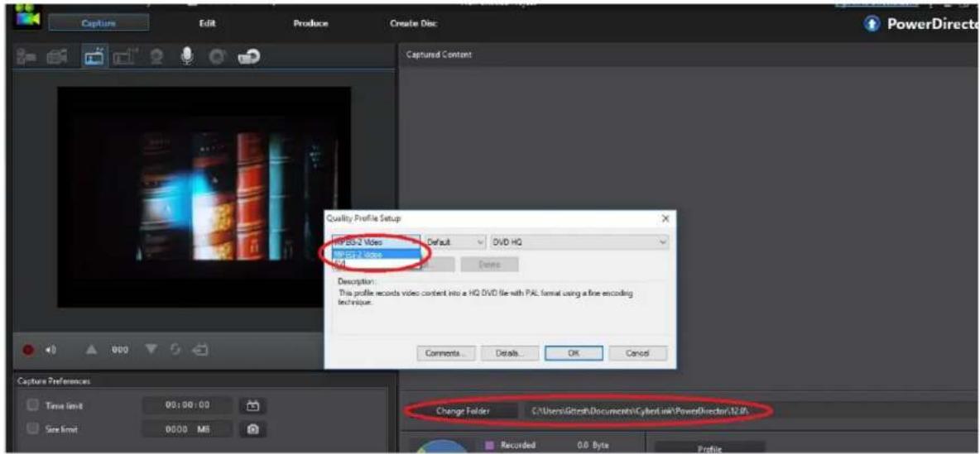The image size is (980, 454).
Task: Choose the AVI option in the list
Action: tap(377, 263)
